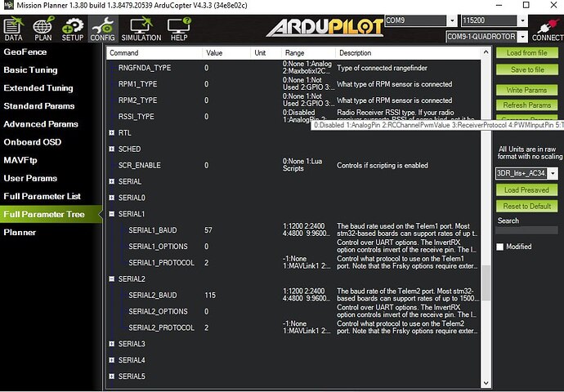This screenshot has width=564, height=392.
Task: Expand the SERIAL3 parameter group
Action: point(112,344)
